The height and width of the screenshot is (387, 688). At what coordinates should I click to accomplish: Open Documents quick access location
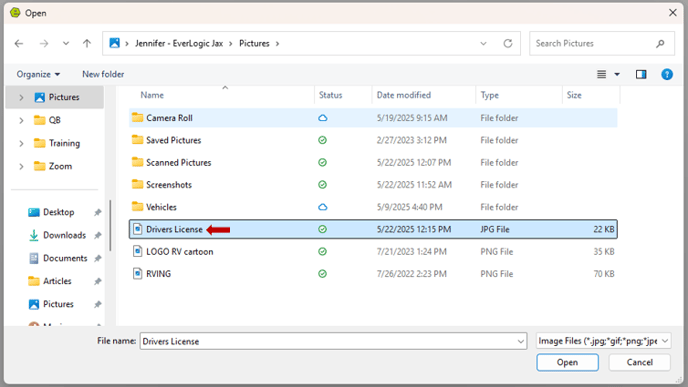point(58,258)
